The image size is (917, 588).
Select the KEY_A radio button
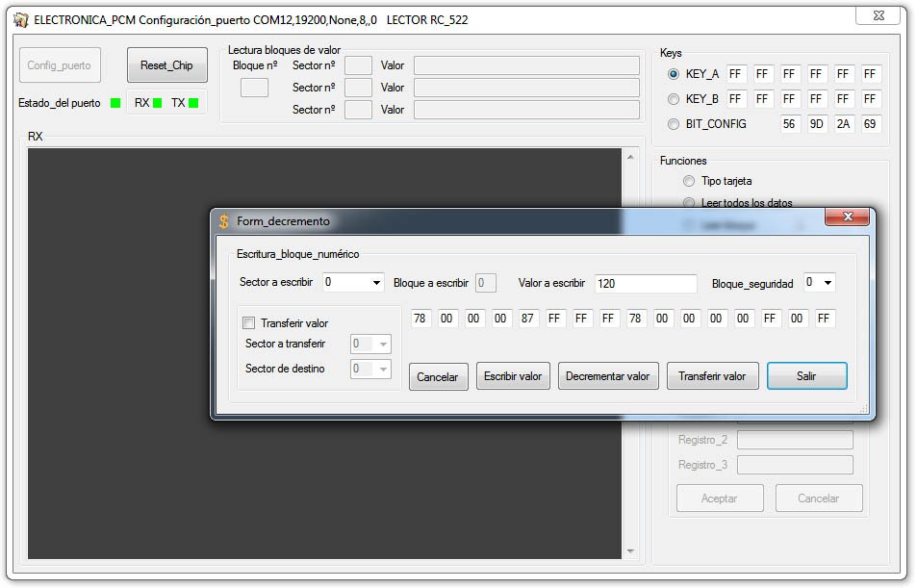click(674, 74)
